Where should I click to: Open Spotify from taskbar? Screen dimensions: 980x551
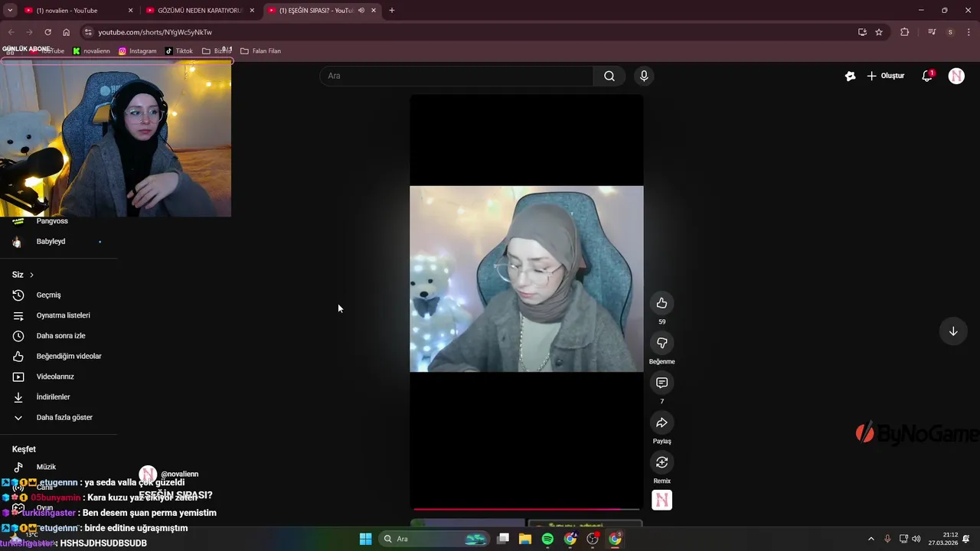(x=547, y=539)
